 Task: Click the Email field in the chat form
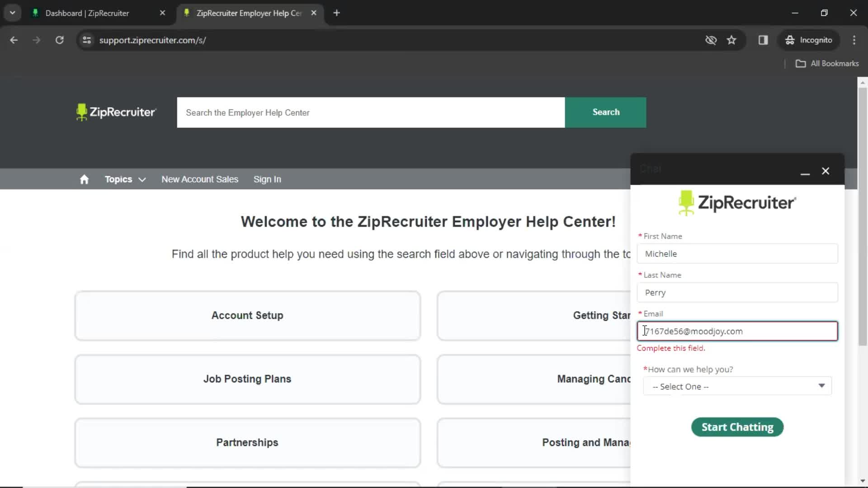[x=737, y=331]
